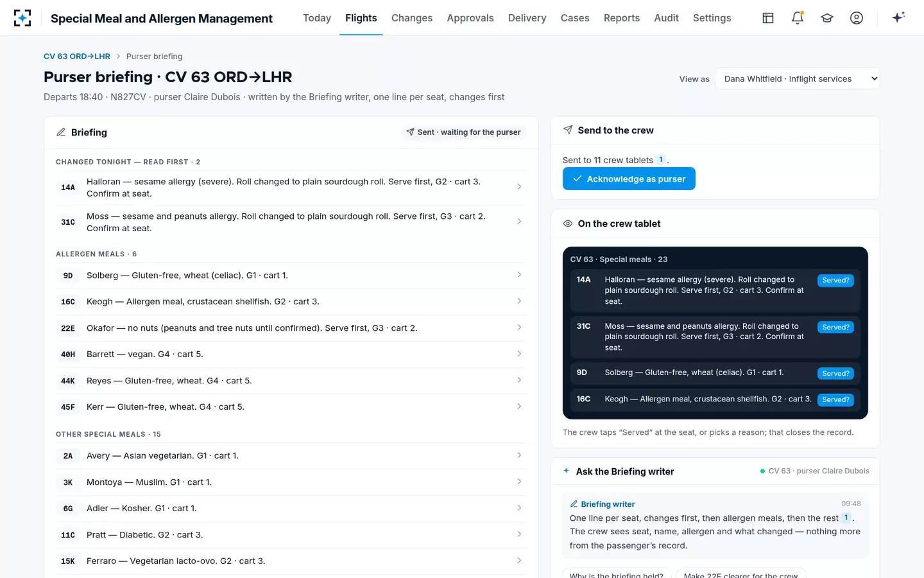Tap Served? for seat 14A on the tablet

tap(835, 280)
